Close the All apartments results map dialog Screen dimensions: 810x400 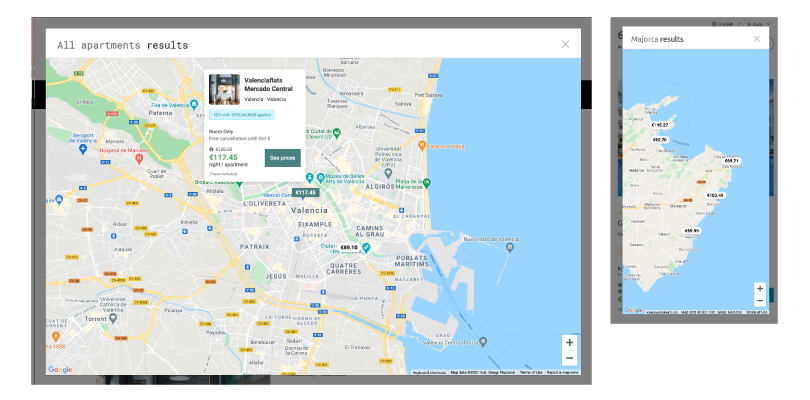565,44
